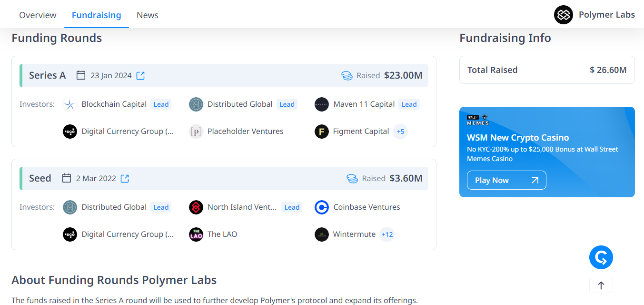This screenshot has width=644, height=305.
Task: Click the Series A calendar icon
Action: tap(81, 75)
